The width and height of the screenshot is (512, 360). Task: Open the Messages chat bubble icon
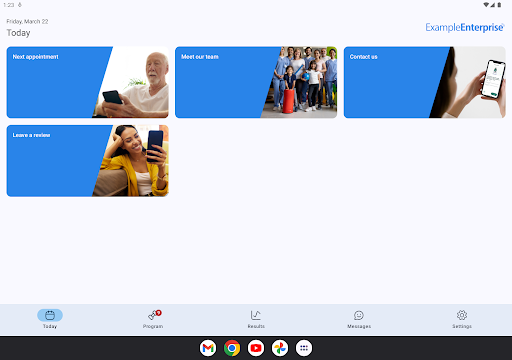(359, 315)
